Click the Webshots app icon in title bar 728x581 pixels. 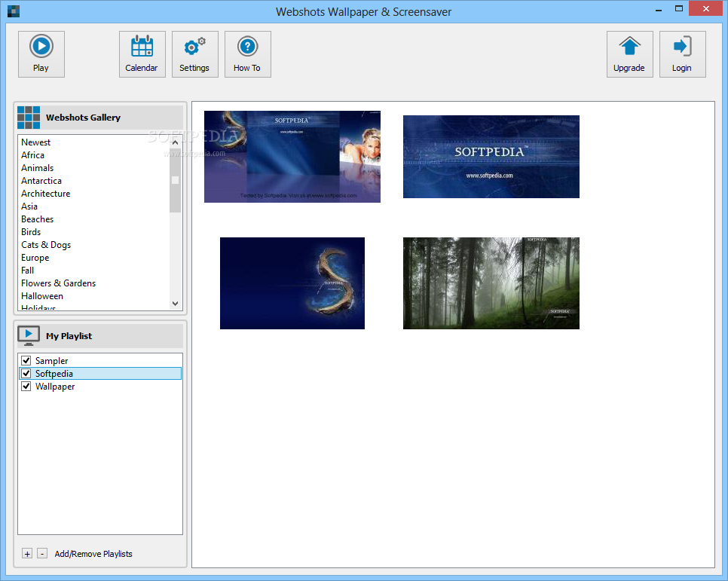pyautogui.click(x=14, y=11)
